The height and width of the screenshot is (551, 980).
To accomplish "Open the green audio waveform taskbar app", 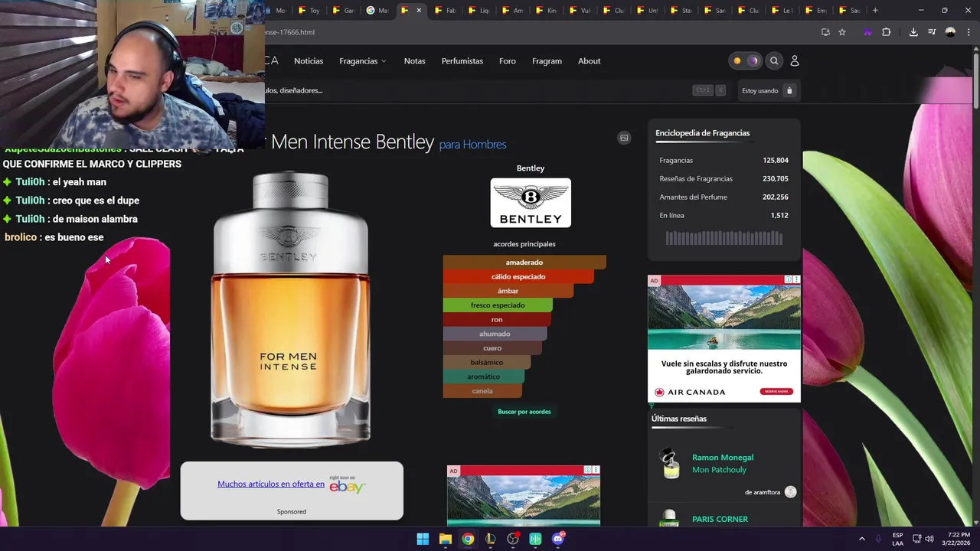I will [535, 539].
